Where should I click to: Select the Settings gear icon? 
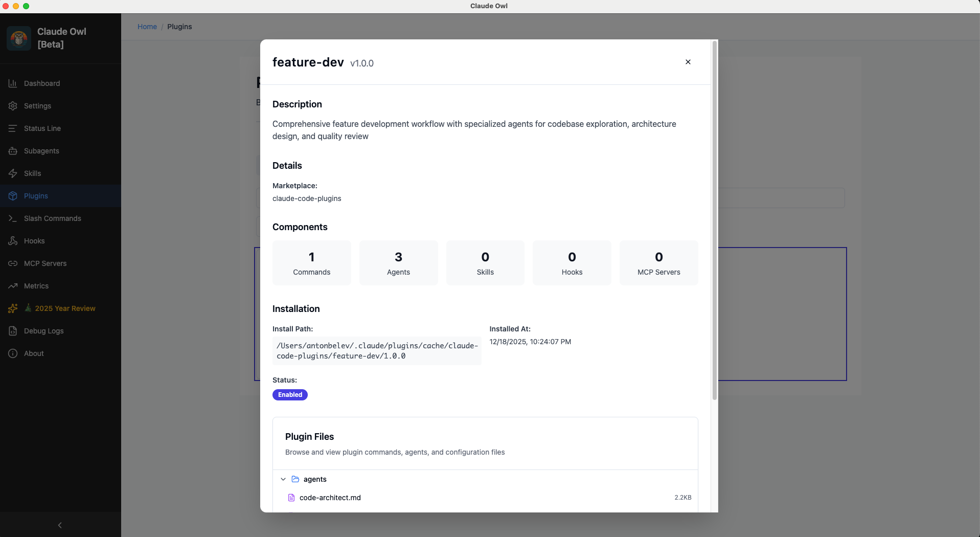13,106
